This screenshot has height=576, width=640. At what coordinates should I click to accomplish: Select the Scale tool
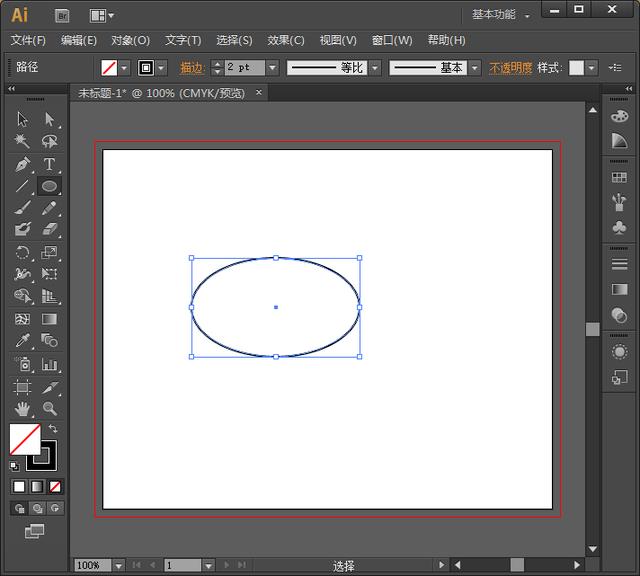[49, 252]
